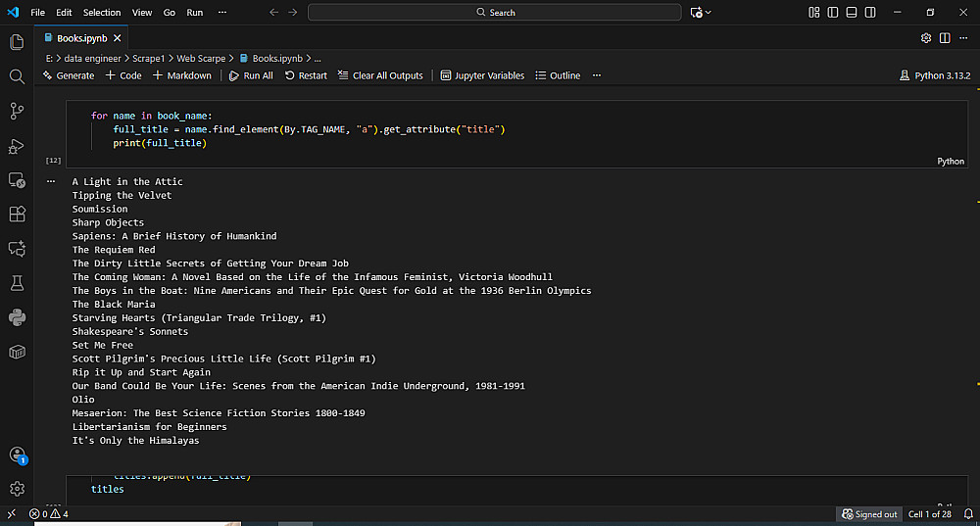980x526 pixels.
Task: Open the Source Control view
Action: tap(17, 111)
